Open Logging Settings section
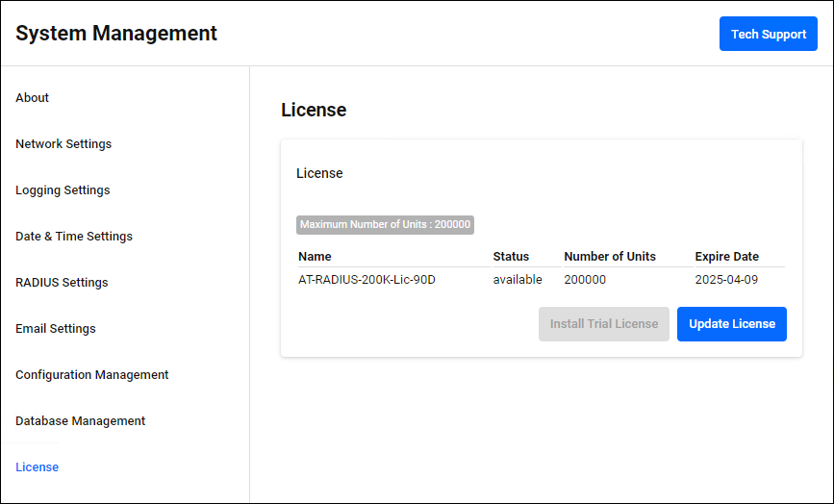 point(63,190)
